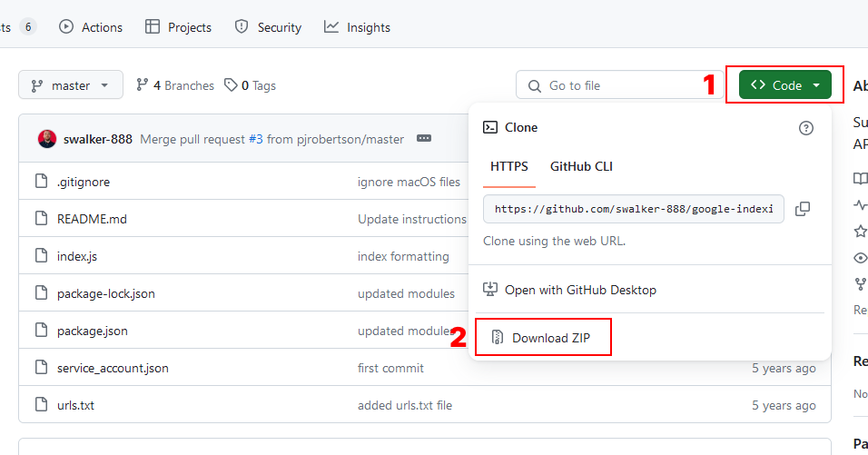Click the green Code dropdown button

coord(785,84)
